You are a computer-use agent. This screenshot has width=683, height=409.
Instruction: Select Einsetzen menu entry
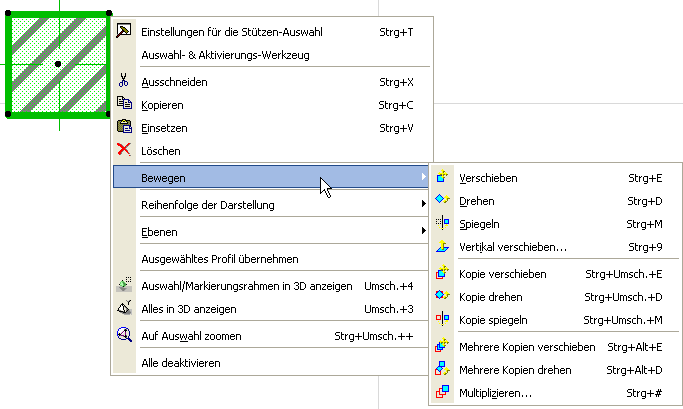tap(165, 128)
